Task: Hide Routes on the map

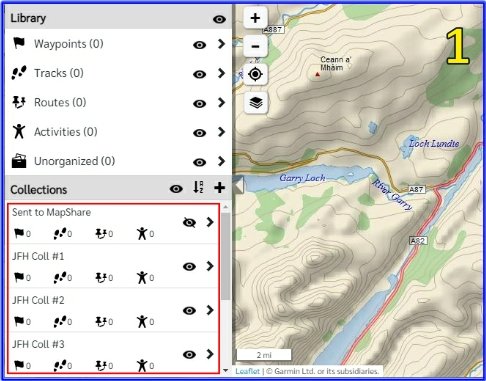Action: click(199, 103)
